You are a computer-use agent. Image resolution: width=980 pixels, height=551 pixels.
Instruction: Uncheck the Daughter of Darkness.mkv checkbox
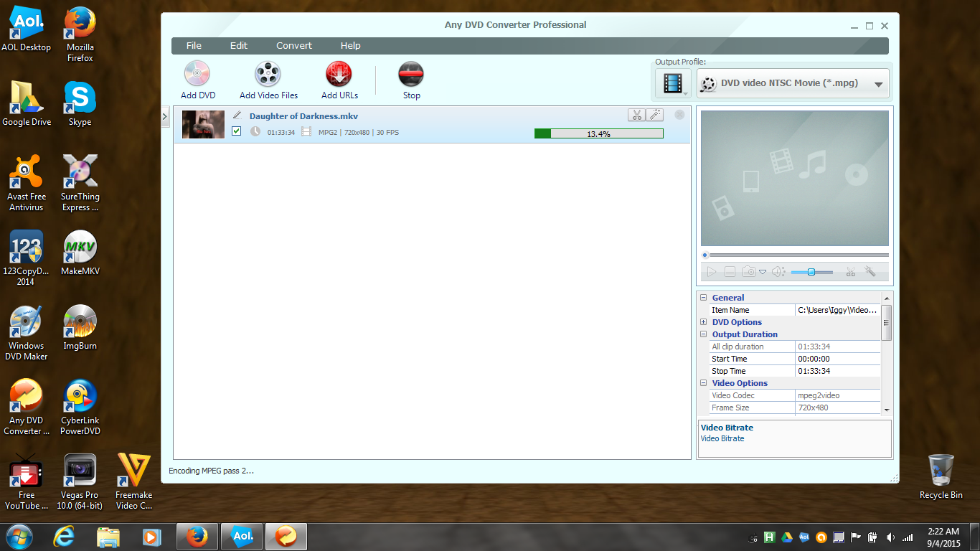(237, 131)
